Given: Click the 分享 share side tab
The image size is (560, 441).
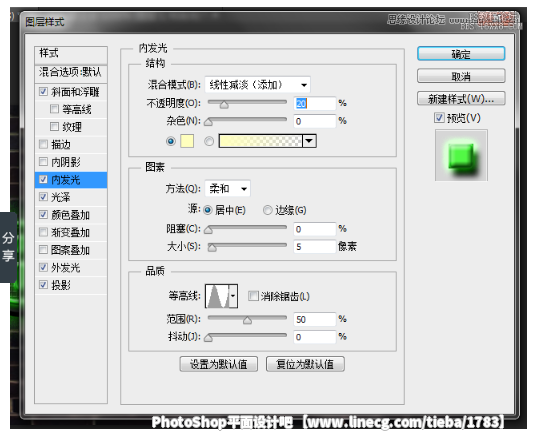Looking at the screenshot, I should (8, 247).
